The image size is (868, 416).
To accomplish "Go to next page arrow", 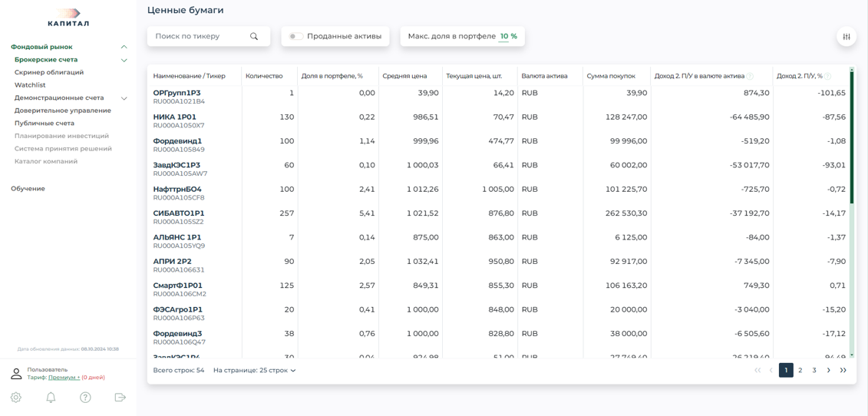I will click(828, 371).
